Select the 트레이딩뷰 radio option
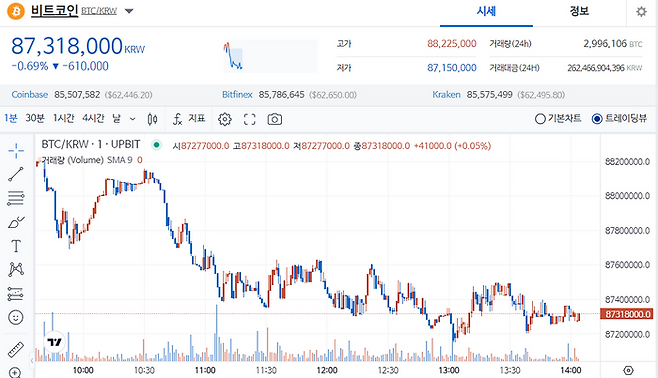658x378 pixels. pos(597,119)
